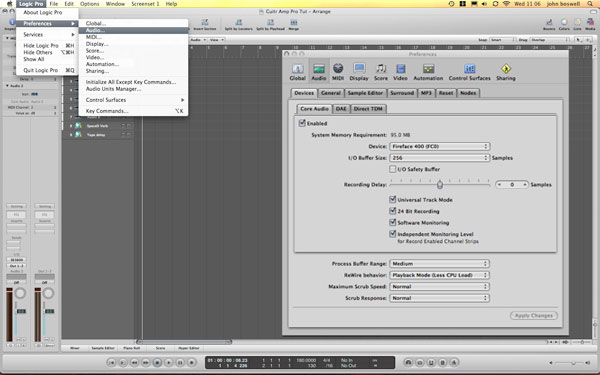Open the Mixer tab at Arrange bottom

pos(75,348)
